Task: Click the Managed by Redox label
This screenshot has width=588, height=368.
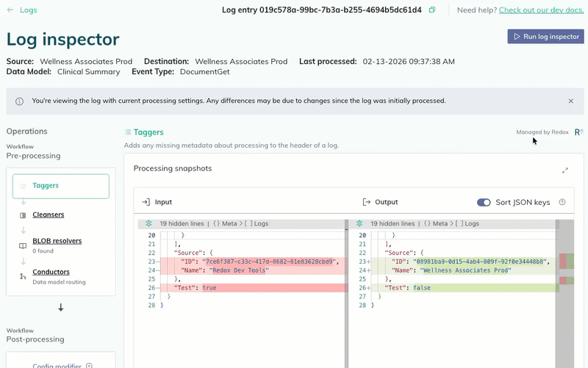Action: point(542,132)
